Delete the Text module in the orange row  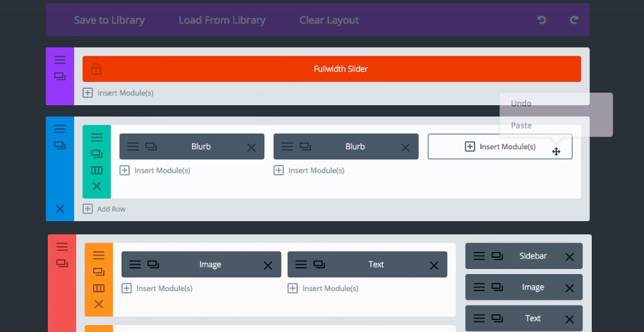click(x=434, y=265)
